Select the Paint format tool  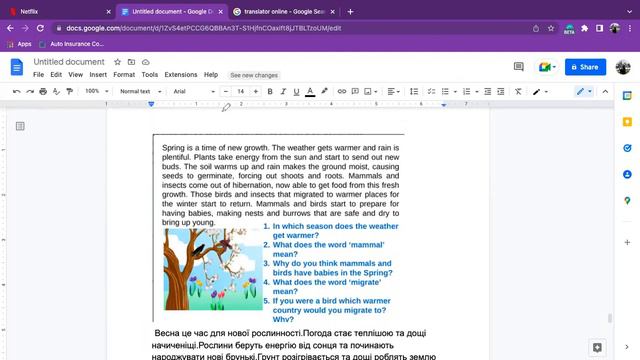[69, 91]
